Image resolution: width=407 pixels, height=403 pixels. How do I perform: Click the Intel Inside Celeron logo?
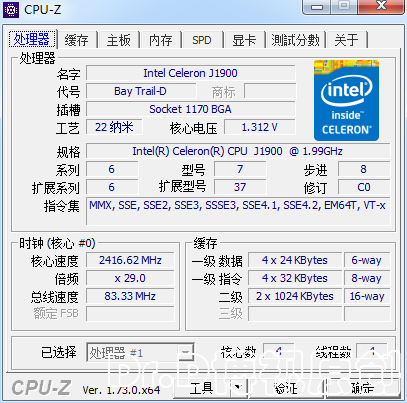click(346, 100)
